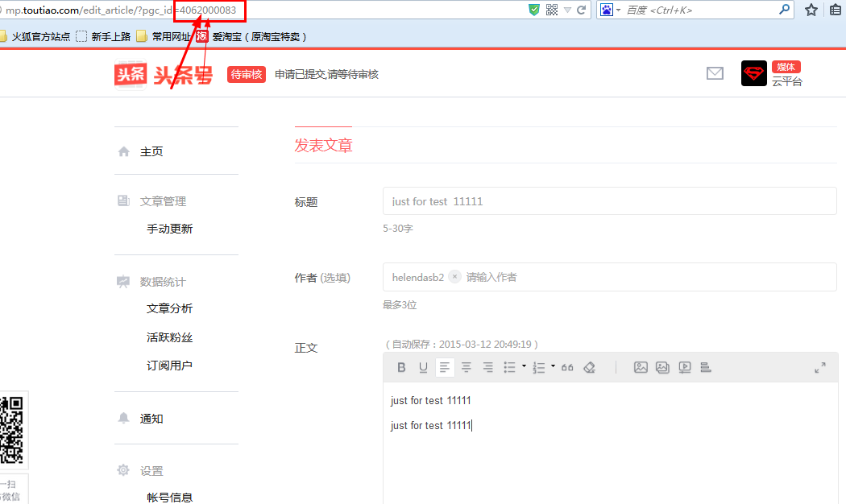Open the address bar history dropdown arrow

tap(567, 10)
